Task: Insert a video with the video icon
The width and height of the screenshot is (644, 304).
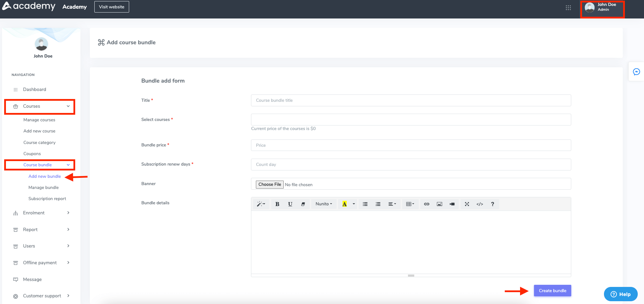Action: click(x=452, y=204)
